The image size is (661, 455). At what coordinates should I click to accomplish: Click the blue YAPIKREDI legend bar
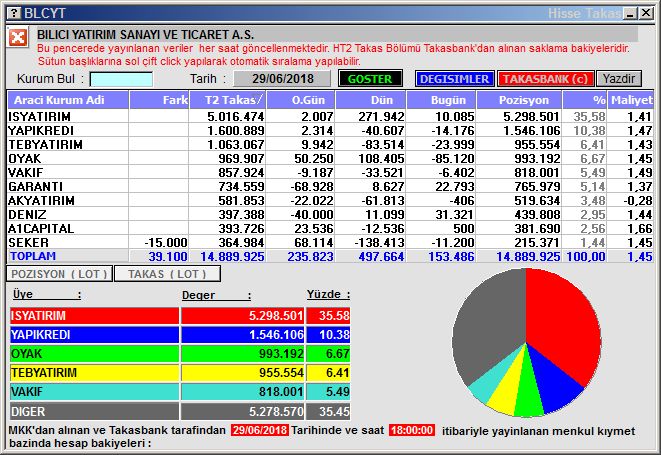(x=94, y=334)
